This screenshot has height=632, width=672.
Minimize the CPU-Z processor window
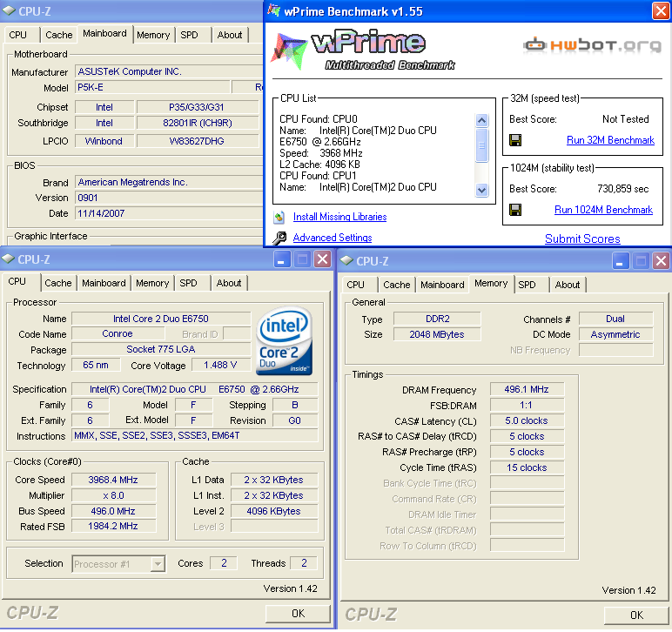pos(281,259)
